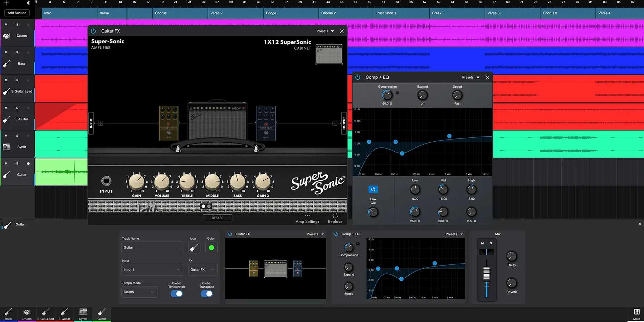Open the Input dropdown showing Input 1
The image size is (644, 322).
click(152, 269)
